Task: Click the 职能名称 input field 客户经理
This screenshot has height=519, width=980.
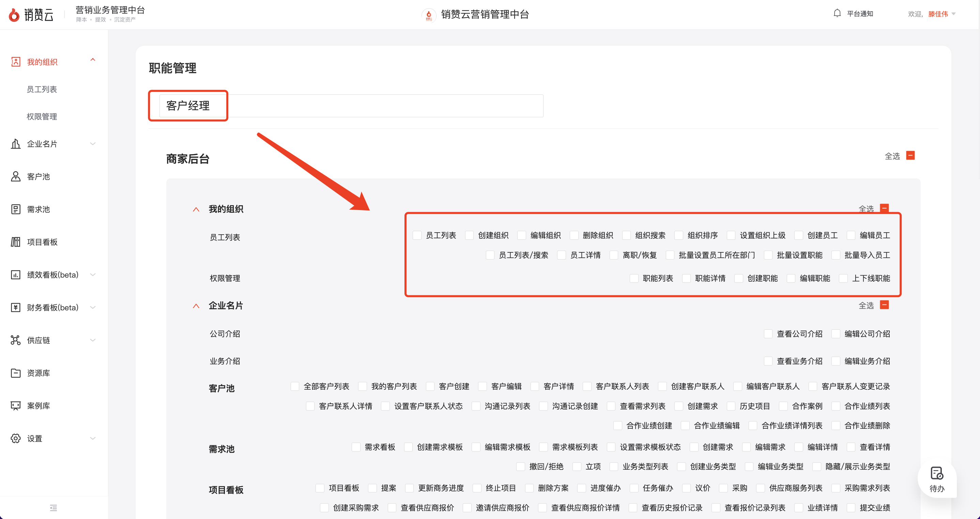Action: 351,105
